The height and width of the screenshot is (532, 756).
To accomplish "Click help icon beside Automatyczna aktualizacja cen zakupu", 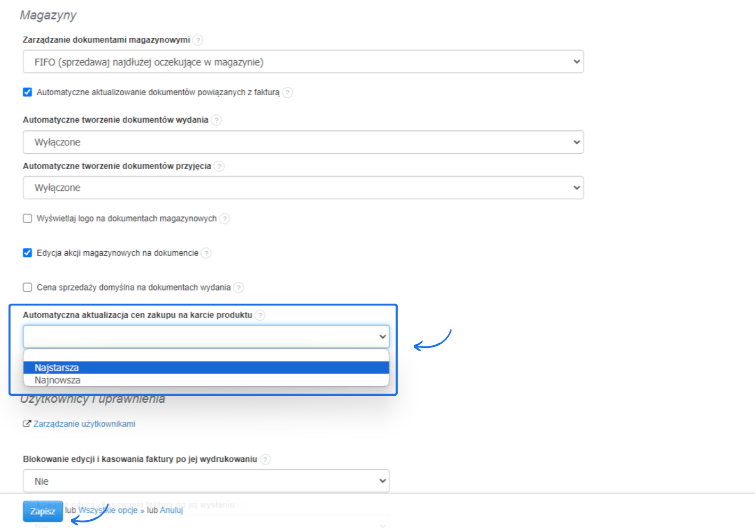I will [x=260, y=315].
